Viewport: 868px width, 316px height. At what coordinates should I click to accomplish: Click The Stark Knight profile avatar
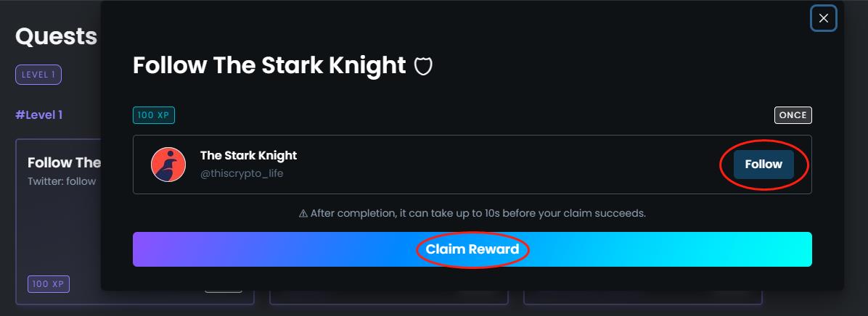tap(168, 165)
